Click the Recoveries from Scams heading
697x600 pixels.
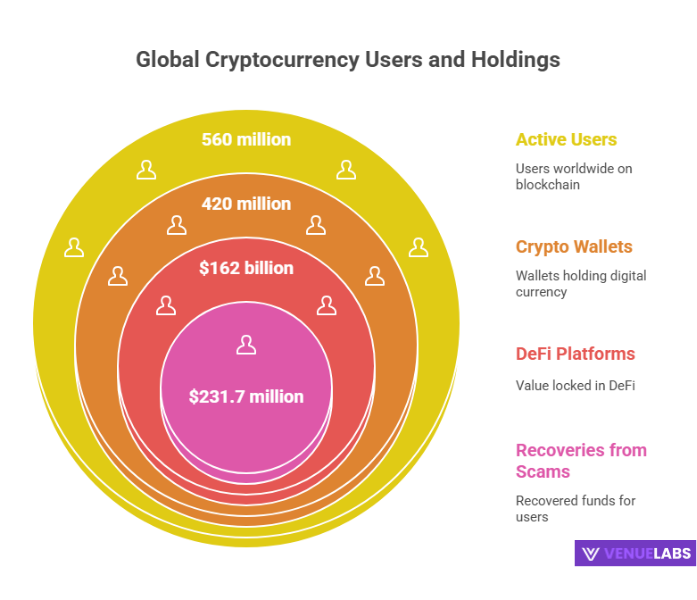(580, 460)
